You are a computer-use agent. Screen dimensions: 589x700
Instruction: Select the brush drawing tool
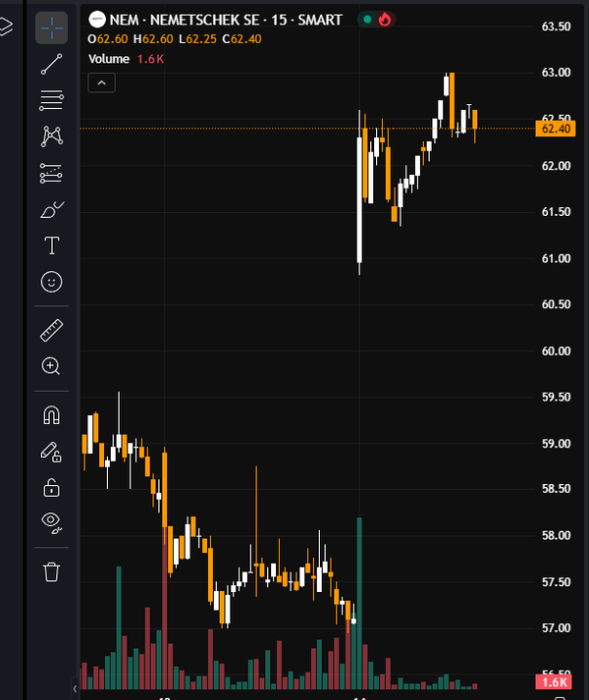coord(51,209)
